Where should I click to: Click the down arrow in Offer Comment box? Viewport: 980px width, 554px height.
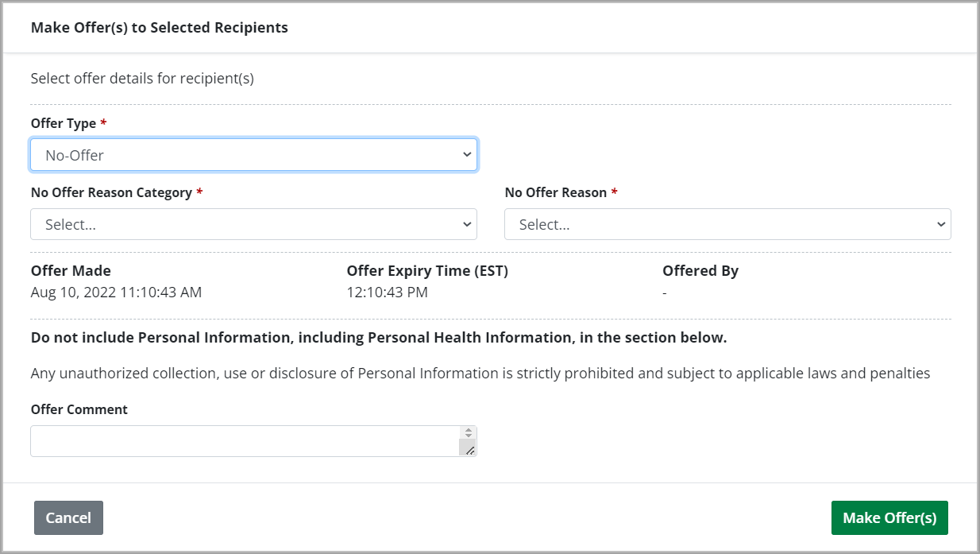click(x=469, y=436)
